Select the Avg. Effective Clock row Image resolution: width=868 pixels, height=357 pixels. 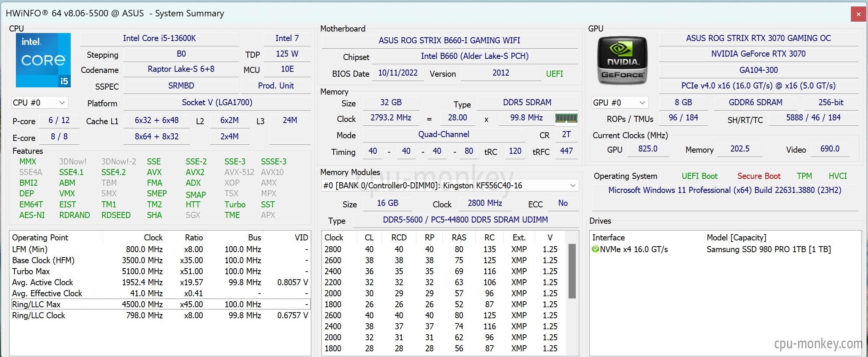[x=161, y=293]
